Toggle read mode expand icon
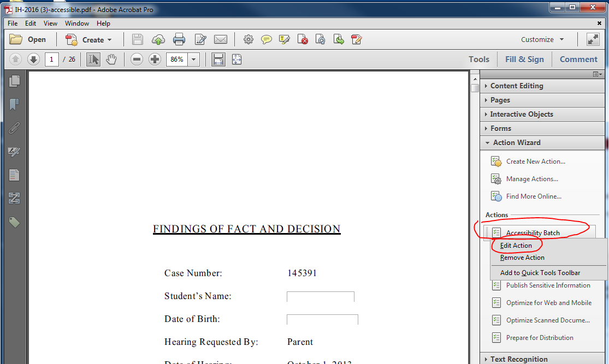Image resolution: width=609 pixels, height=364 pixels. click(x=593, y=39)
